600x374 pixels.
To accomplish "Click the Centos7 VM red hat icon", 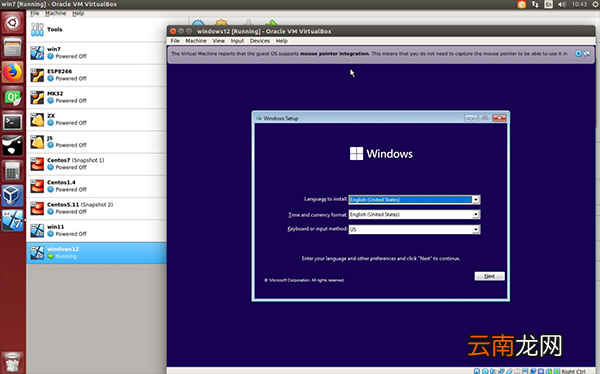I will pos(37,164).
